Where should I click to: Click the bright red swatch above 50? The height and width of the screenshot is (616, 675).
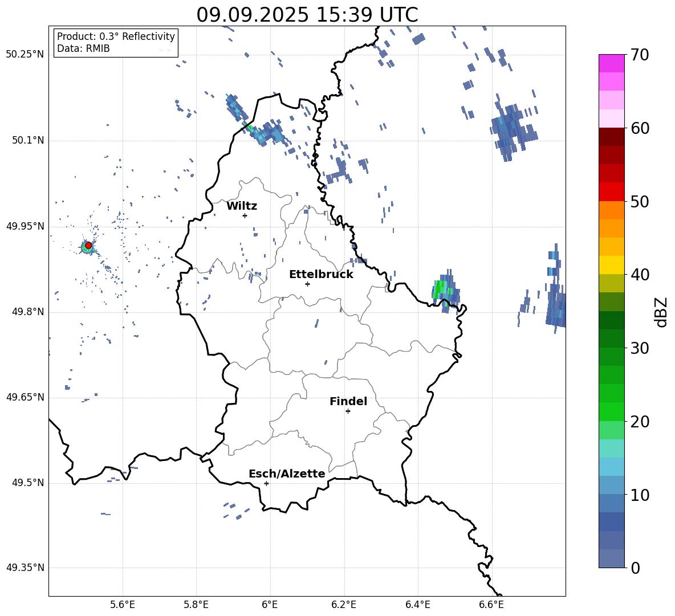pyautogui.click(x=612, y=192)
